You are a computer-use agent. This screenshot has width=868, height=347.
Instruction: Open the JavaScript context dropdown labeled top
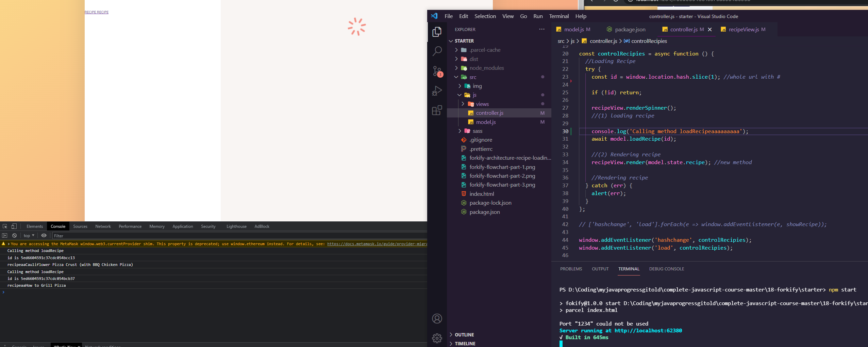pos(29,235)
